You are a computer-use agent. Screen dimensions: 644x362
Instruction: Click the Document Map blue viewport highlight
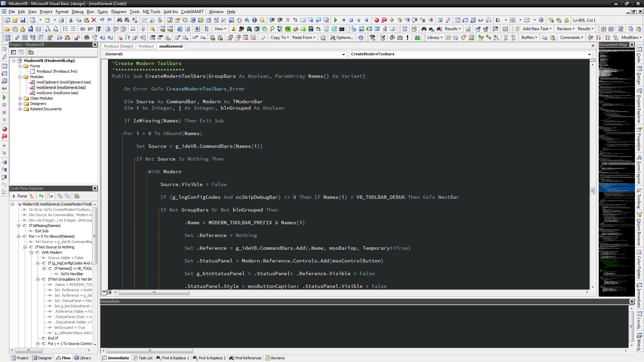[x=616, y=188]
